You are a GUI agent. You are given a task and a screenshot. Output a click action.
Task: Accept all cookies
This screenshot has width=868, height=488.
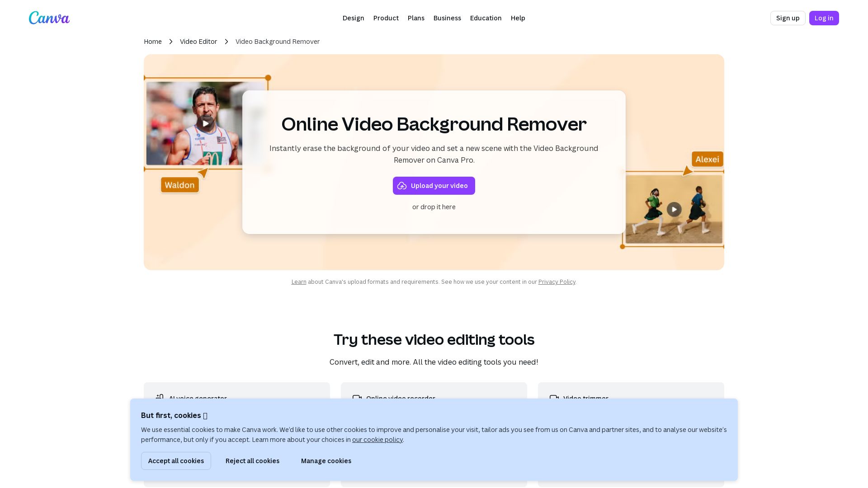click(x=176, y=461)
